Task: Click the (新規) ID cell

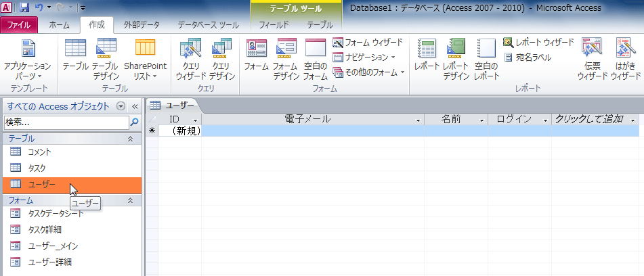Action: click(179, 131)
